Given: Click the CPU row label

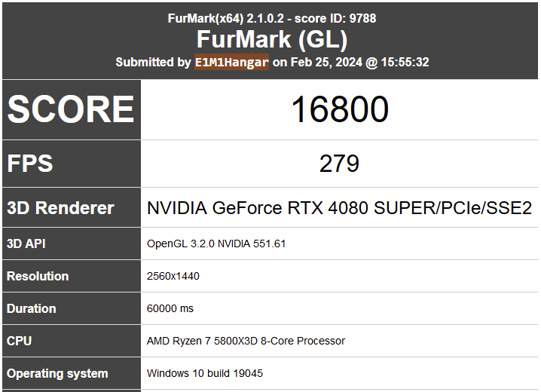Looking at the screenshot, I should (72, 341).
